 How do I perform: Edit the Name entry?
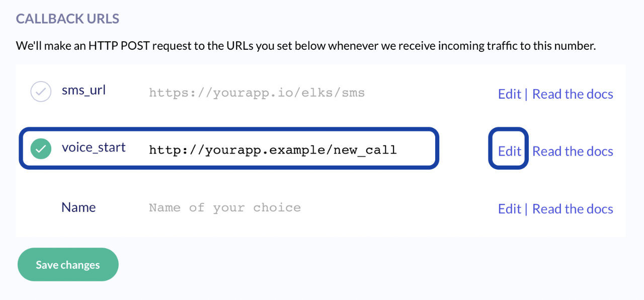509,209
